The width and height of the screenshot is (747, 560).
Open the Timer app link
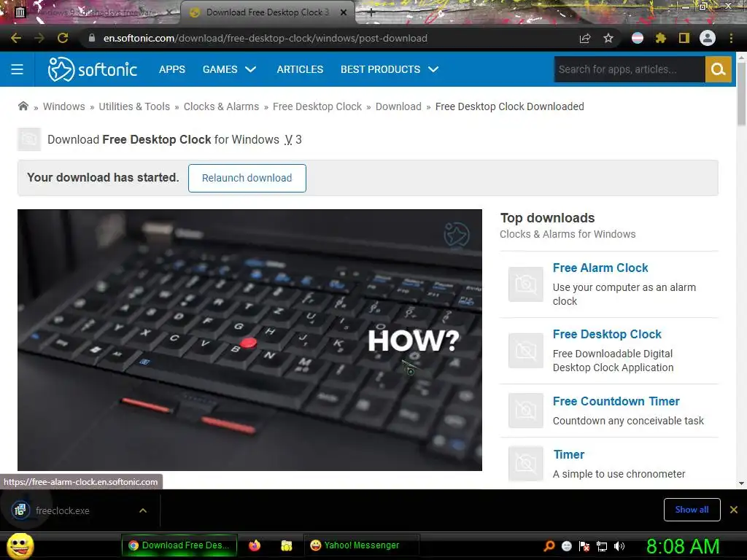[569, 455]
